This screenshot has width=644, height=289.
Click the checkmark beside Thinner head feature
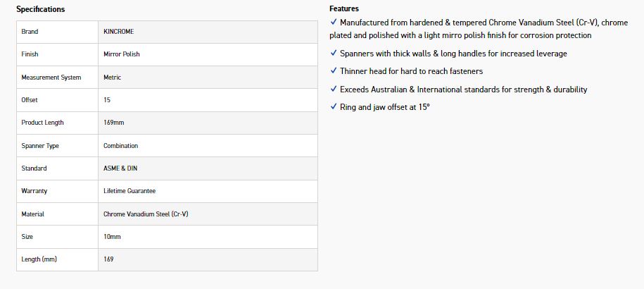coord(334,71)
